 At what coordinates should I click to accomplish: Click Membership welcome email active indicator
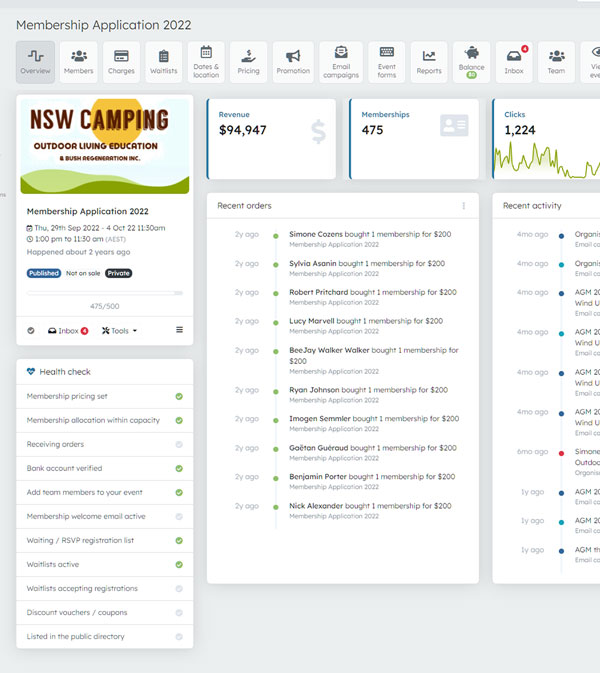click(x=179, y=517)
